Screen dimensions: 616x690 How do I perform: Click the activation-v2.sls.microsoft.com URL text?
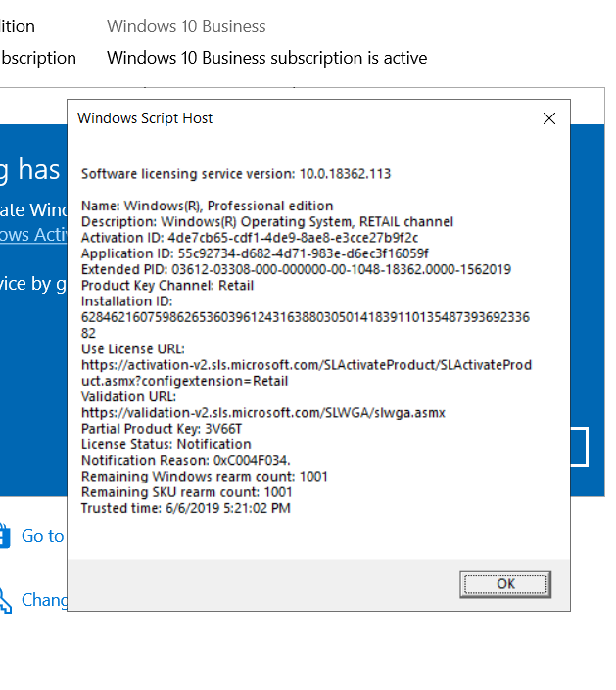307,373
